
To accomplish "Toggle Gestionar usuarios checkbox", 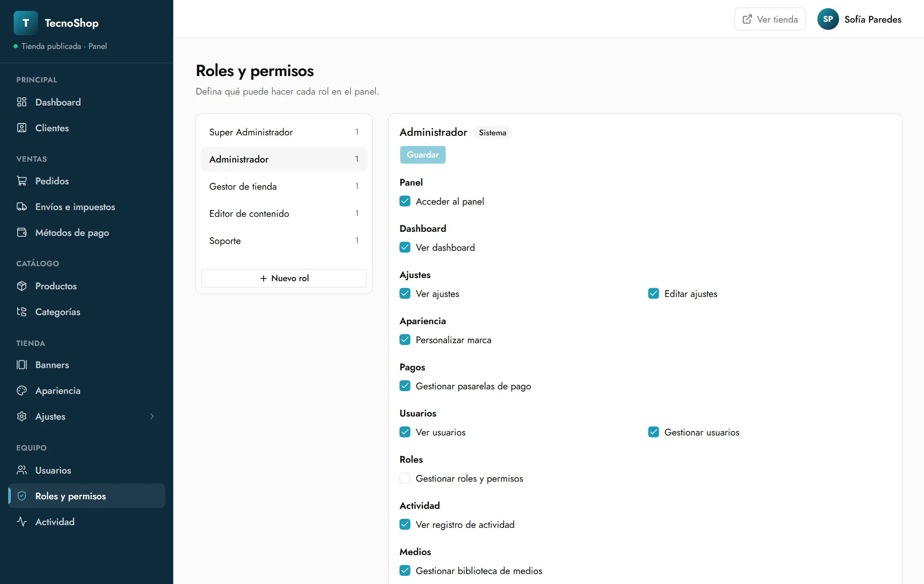I will [654, 432].
